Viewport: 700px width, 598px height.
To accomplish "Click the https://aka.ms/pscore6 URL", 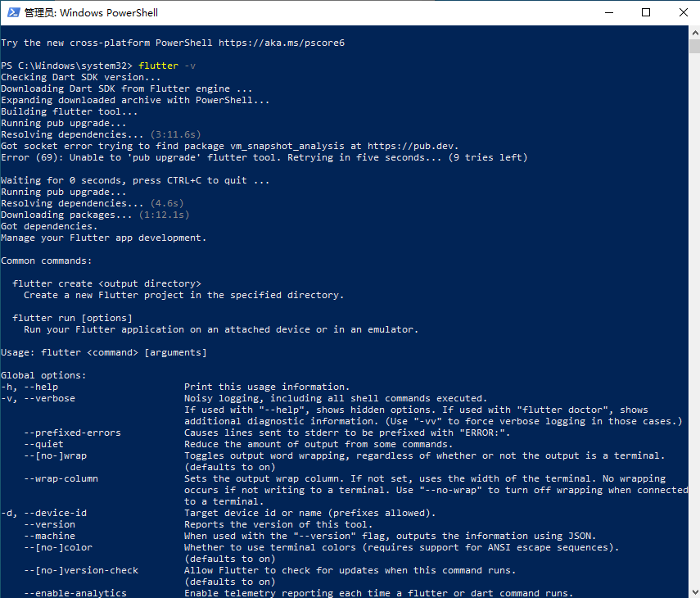I will tap(282, 43).
